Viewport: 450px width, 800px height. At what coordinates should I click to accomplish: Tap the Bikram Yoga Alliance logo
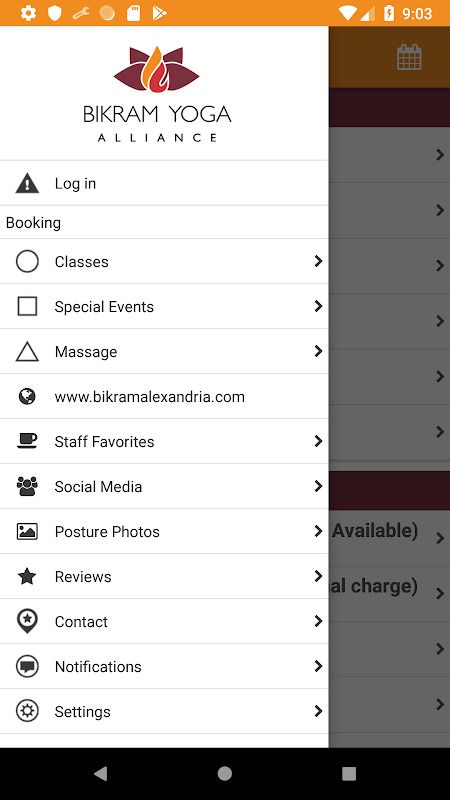157,94
